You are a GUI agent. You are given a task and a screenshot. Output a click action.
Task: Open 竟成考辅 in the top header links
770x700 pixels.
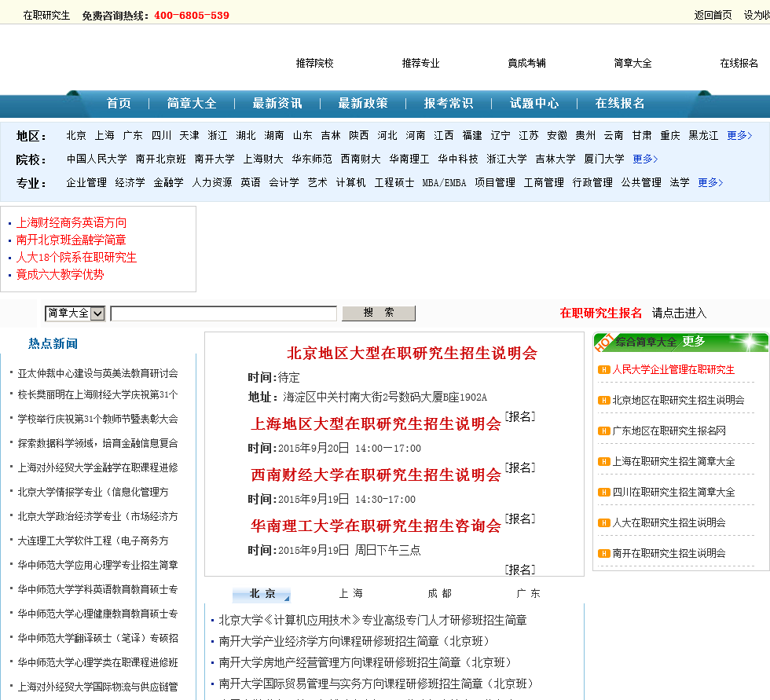click(x=527, y=64)
